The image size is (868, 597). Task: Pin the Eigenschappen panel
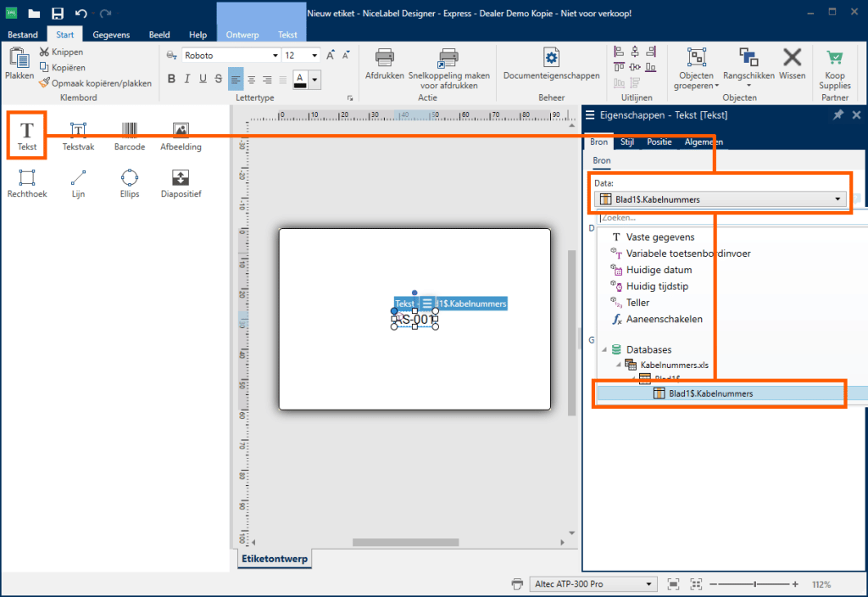point(838,114)
